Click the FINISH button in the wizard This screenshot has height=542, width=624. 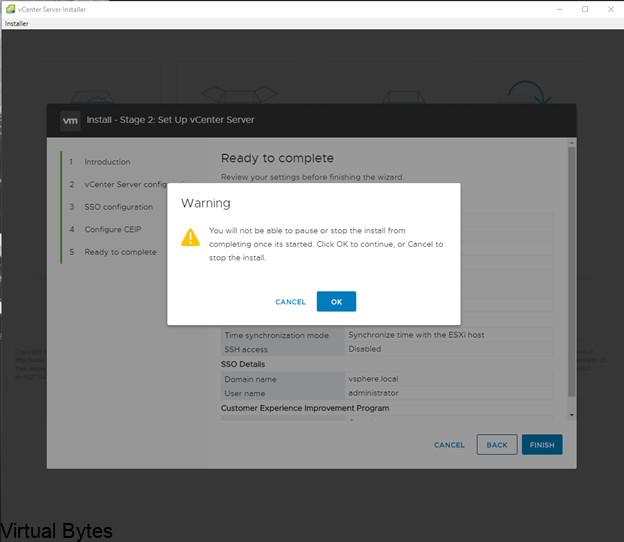click(542, 445)
